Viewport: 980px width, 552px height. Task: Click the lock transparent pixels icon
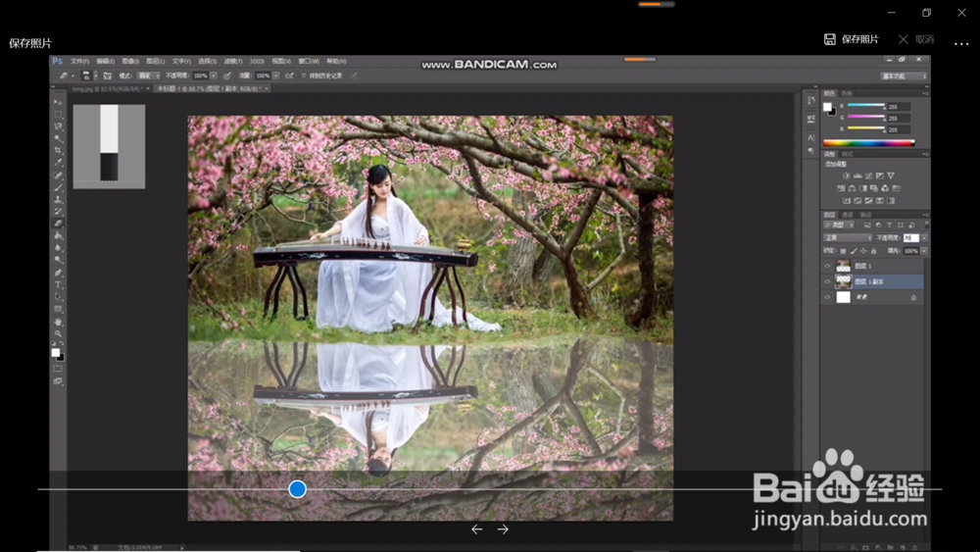pyautogui.click(x=843, y=251)
